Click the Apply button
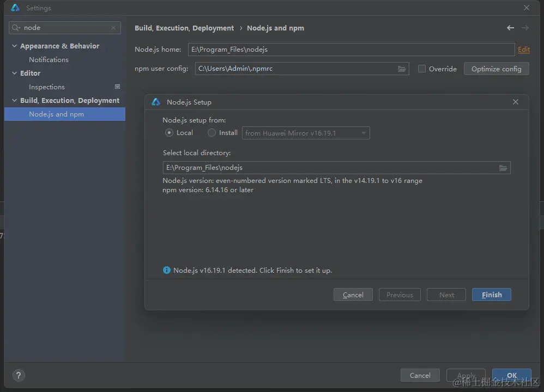The width and height of the screenshot is (544, 392). (x=466, y=375)
